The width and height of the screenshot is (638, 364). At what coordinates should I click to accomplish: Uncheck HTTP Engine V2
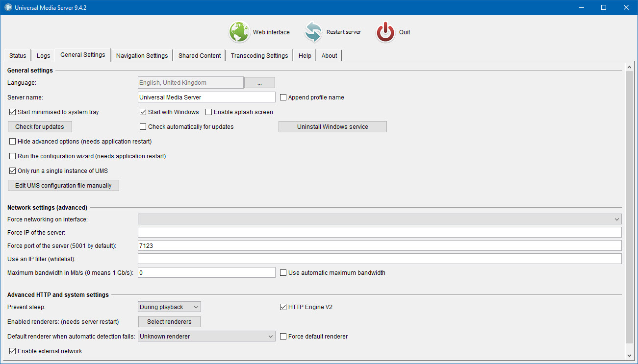click(x=283, y=307)
